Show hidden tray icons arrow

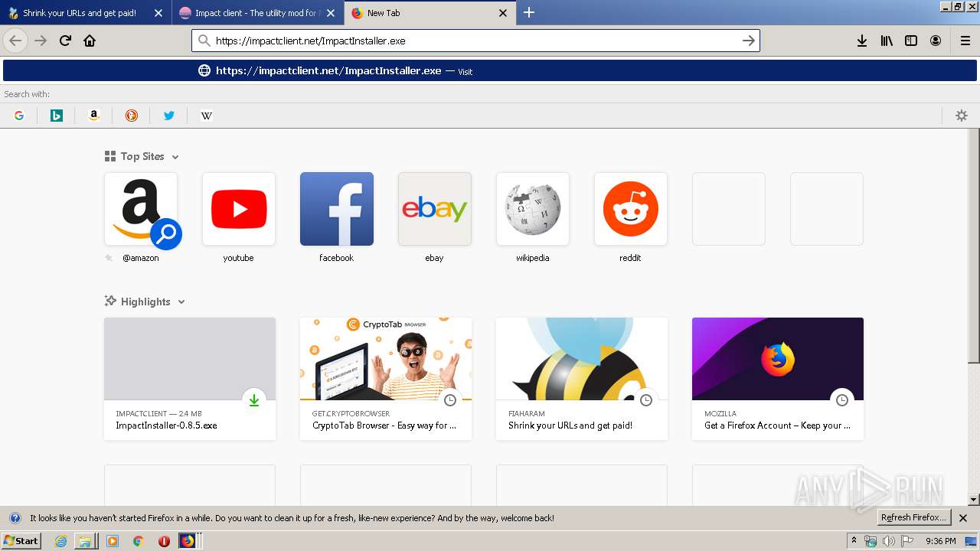(x=854, y=541)
